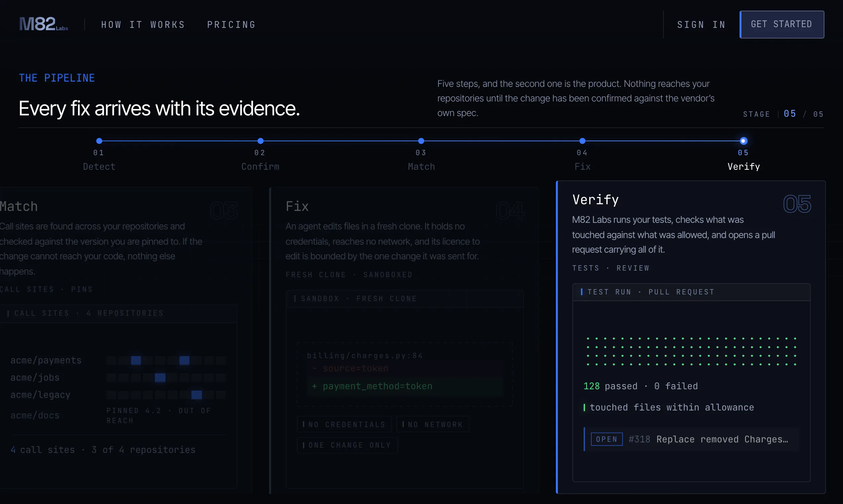Select the Verify step label

743,166
